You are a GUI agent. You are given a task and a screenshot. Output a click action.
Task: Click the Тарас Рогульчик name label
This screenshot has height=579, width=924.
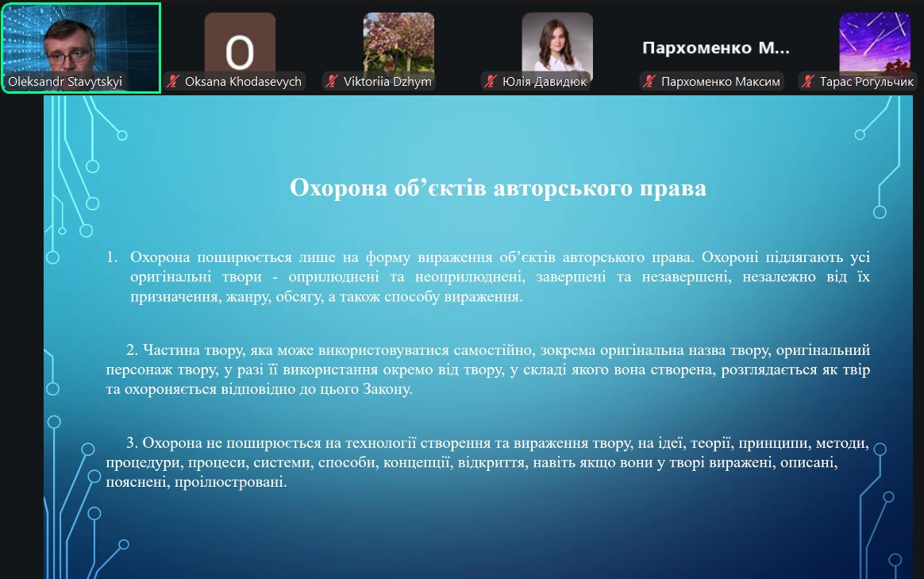[x=867, y=81]
